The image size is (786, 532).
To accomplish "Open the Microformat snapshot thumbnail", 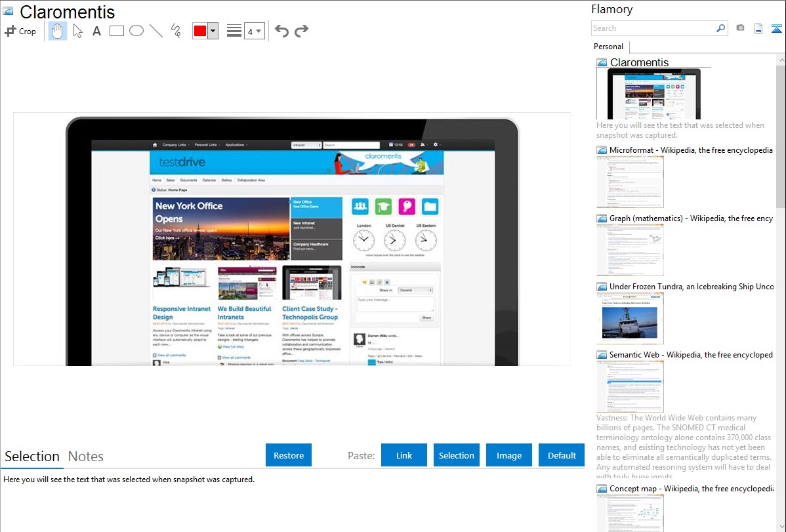I will [x=630, y=182].
